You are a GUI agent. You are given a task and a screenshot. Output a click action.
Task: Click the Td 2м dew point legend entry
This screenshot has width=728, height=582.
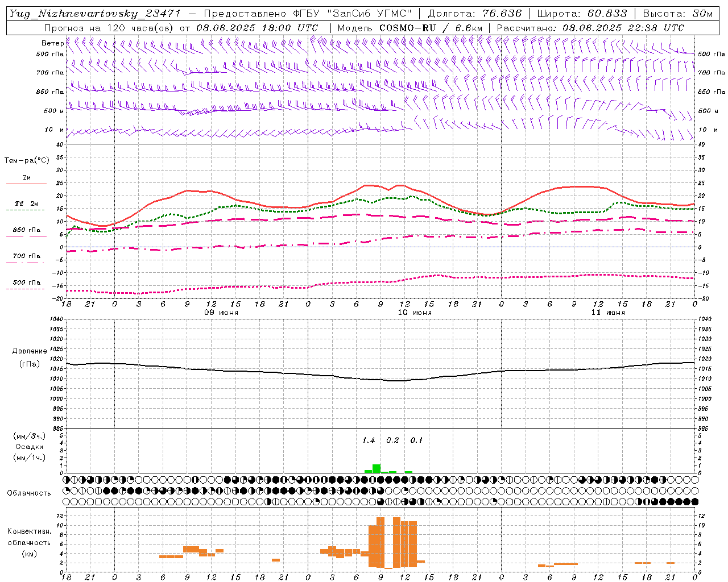(26, 203)
